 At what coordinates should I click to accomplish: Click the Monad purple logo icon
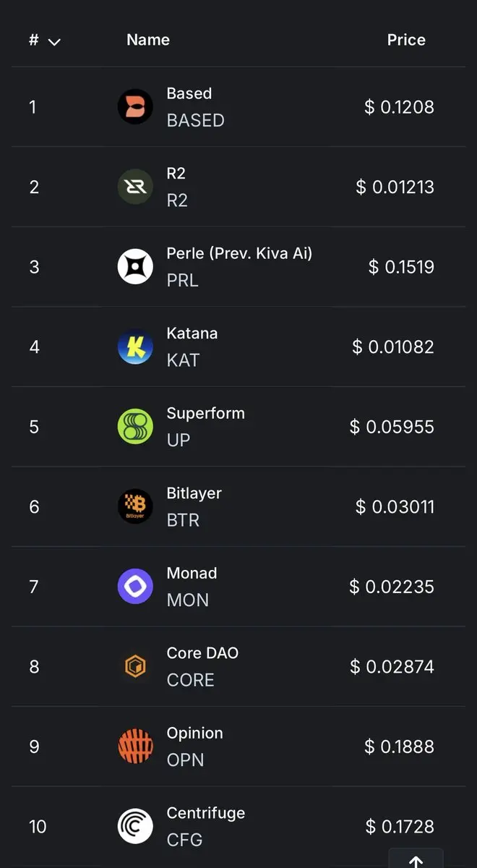pyautogui.click(x=135, y=587)
